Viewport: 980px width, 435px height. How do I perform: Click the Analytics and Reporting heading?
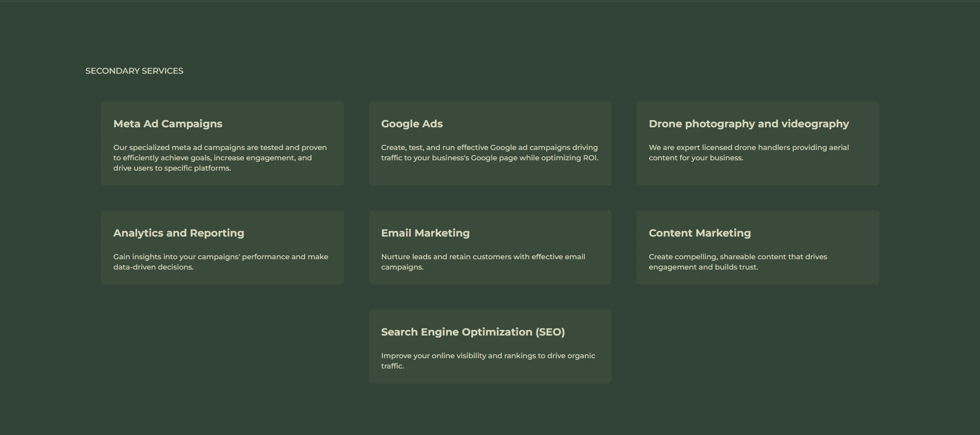[x=178, y=233]
